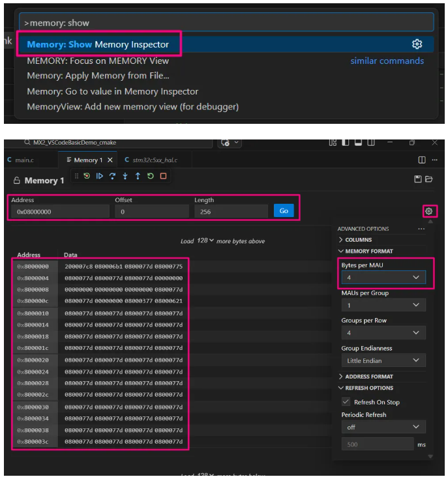Click the blue Go button

point(284,210)
